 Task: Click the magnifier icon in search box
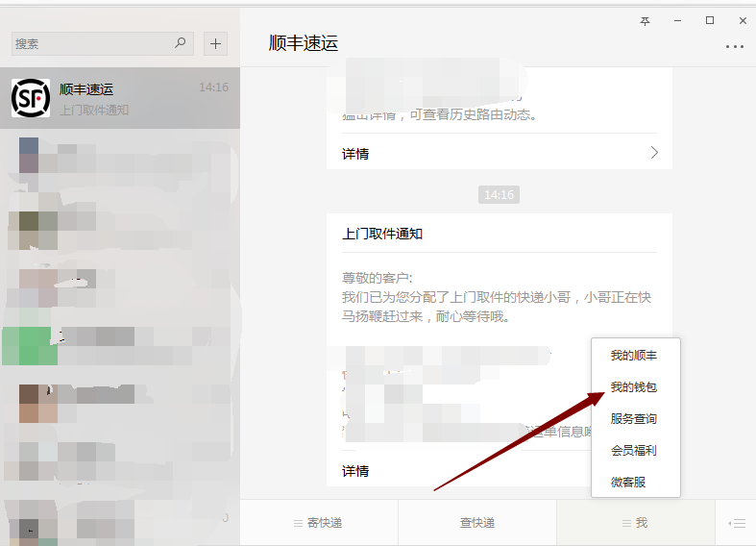(x=180, y=43)
